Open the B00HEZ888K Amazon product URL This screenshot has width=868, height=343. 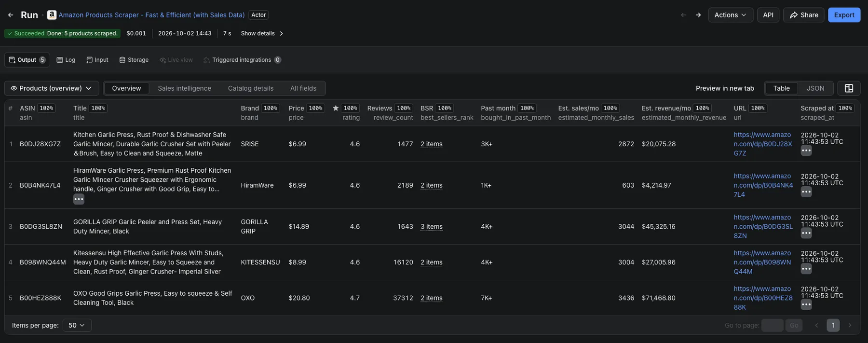(x=763, y=298)
